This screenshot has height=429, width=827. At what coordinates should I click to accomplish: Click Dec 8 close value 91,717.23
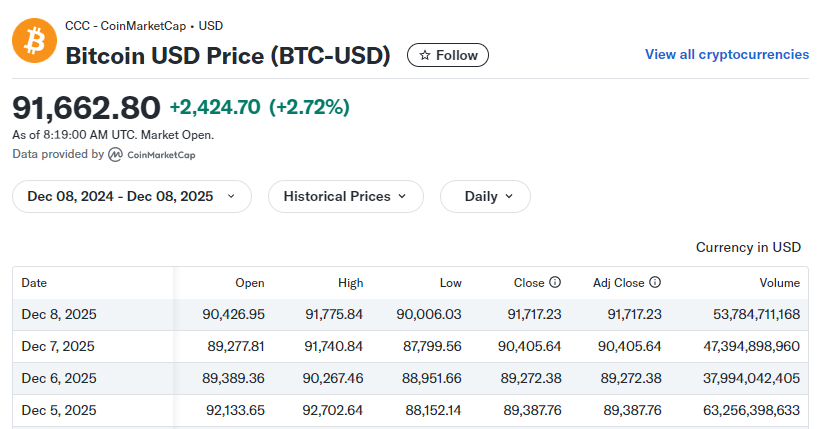pos(534,314)
